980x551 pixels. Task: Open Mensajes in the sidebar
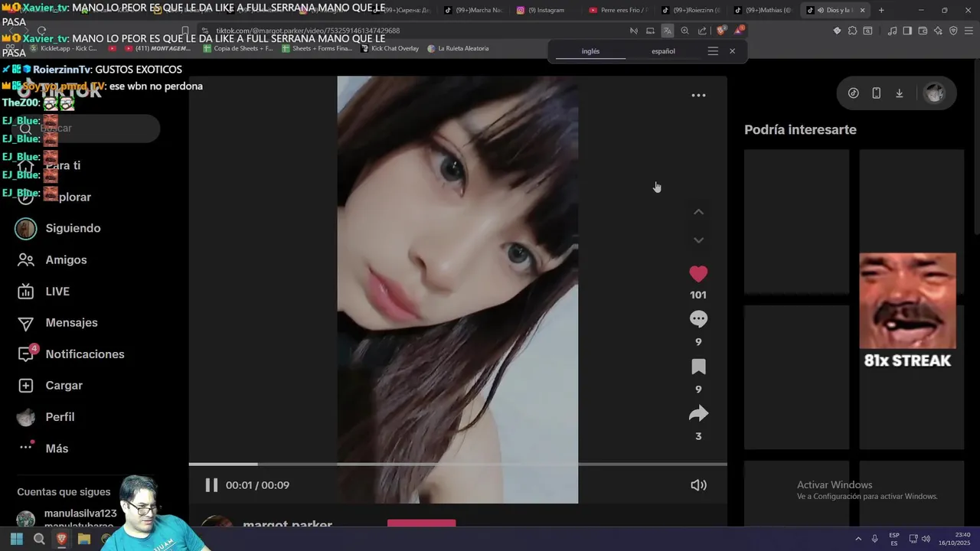coord(71,323)
